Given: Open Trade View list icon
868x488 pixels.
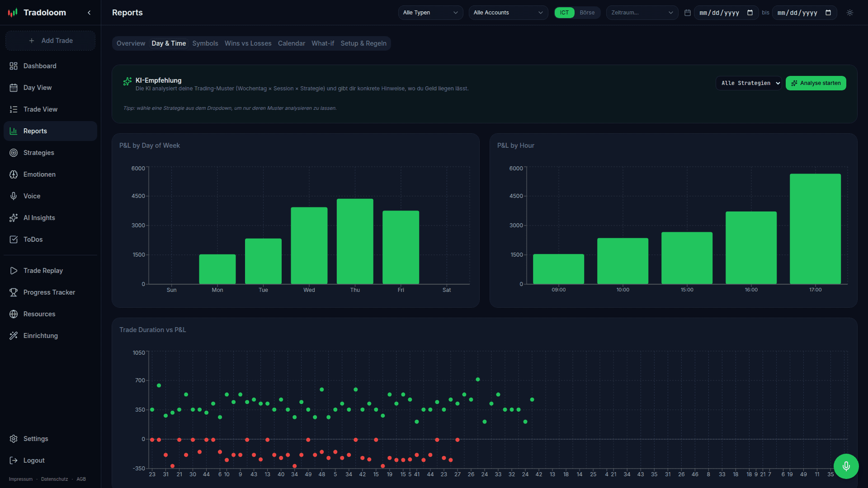Looking at the screenshot, I should coord(14,109).
